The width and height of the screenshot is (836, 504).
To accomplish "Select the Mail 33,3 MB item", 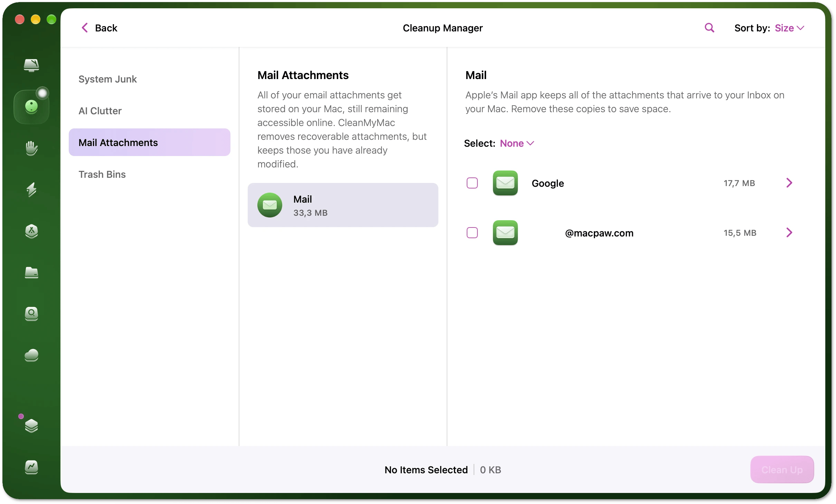I will (343, 205).
